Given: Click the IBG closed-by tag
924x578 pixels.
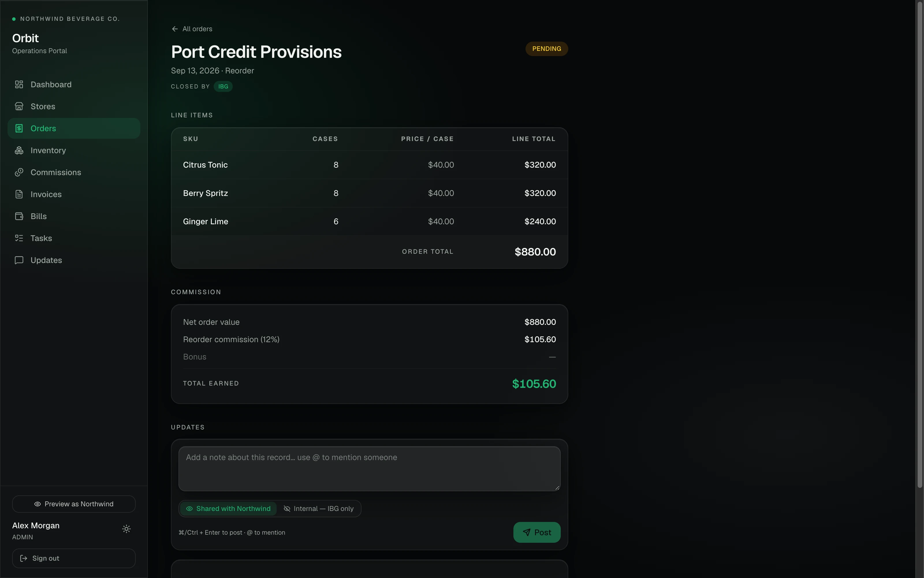Looking at the screenshot, I should [223, 86].
